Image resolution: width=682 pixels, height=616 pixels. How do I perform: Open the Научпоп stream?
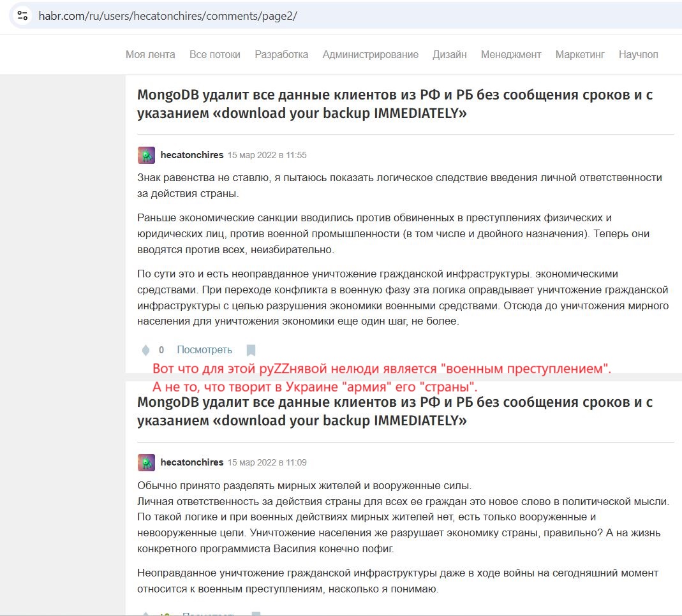[639, 55]
